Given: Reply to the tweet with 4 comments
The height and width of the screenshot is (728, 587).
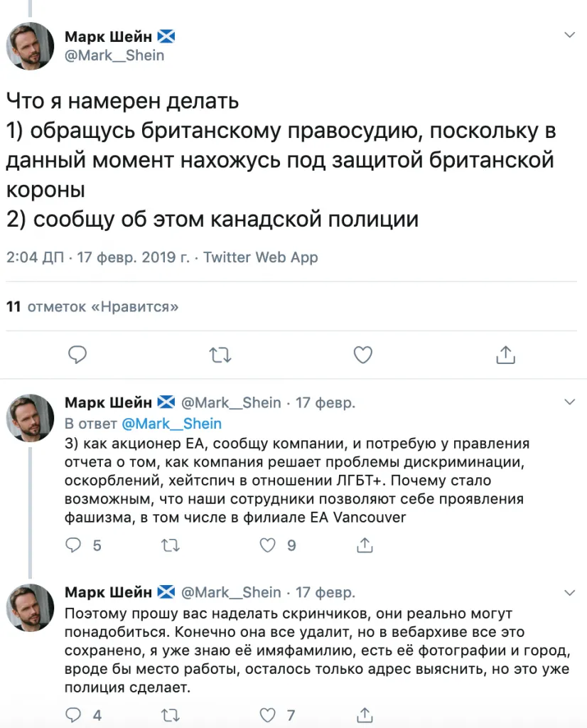Looking at the screenshot, I should (x=74, y=714).
